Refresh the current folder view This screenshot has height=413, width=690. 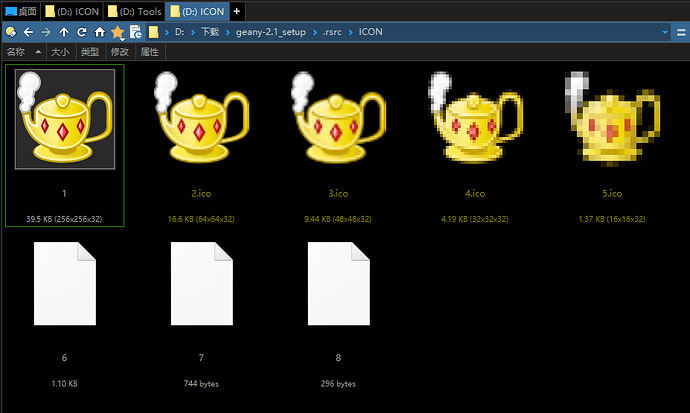(x=82, y=32)
